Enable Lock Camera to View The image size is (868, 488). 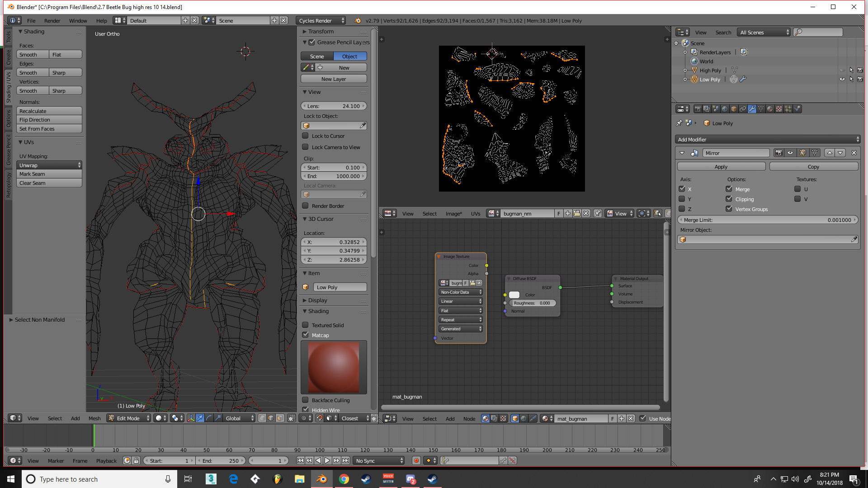click(305, 147)
